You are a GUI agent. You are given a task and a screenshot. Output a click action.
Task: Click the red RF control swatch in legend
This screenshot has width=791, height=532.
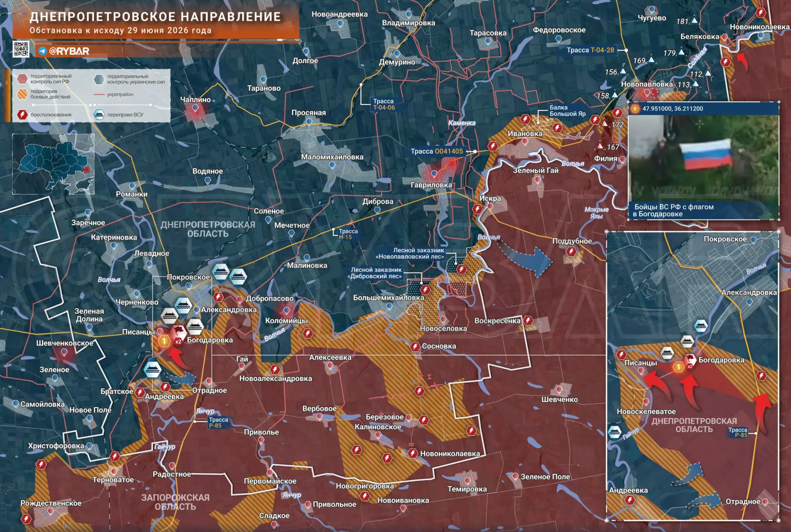pos(22,78)
